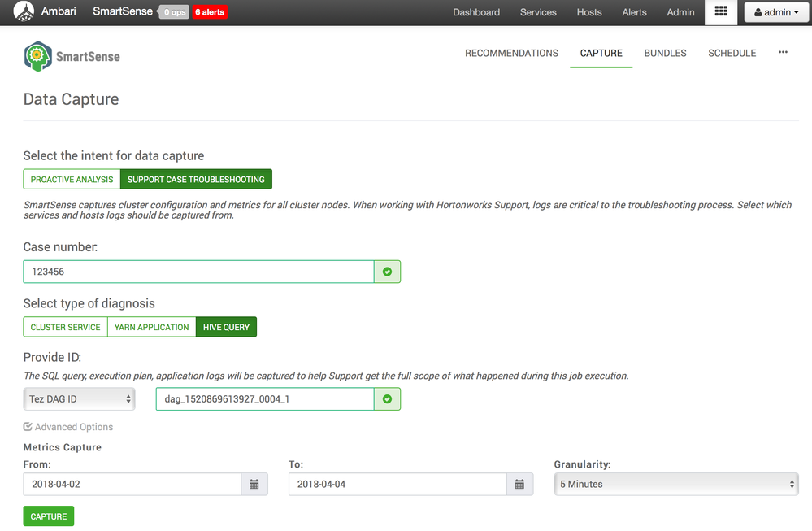
Task: Click the From date field
Action: (x=132, y=485)
